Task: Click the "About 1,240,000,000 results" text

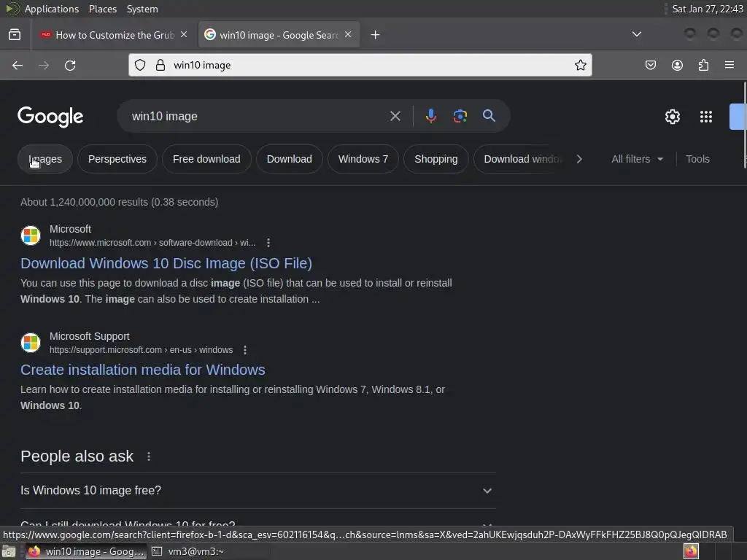Action: [x=119, y=202]
